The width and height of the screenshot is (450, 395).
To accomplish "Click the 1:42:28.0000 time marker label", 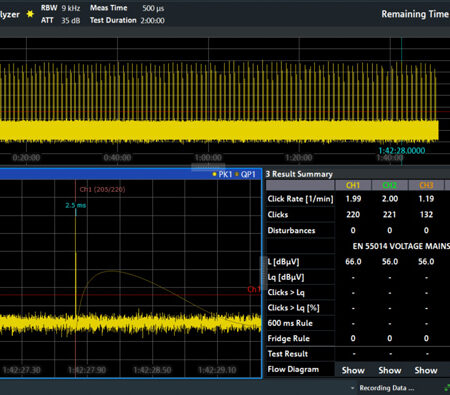I will point(402,151).
